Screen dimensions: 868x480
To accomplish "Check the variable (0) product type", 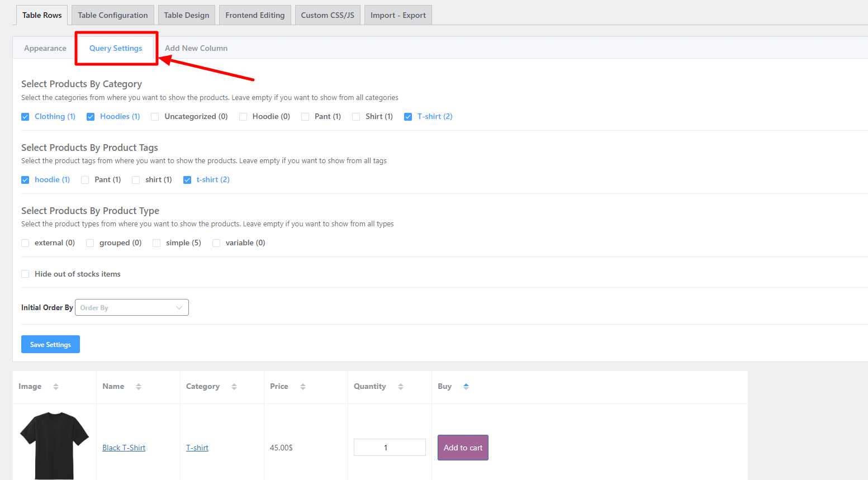I will (x=216, y=243).
